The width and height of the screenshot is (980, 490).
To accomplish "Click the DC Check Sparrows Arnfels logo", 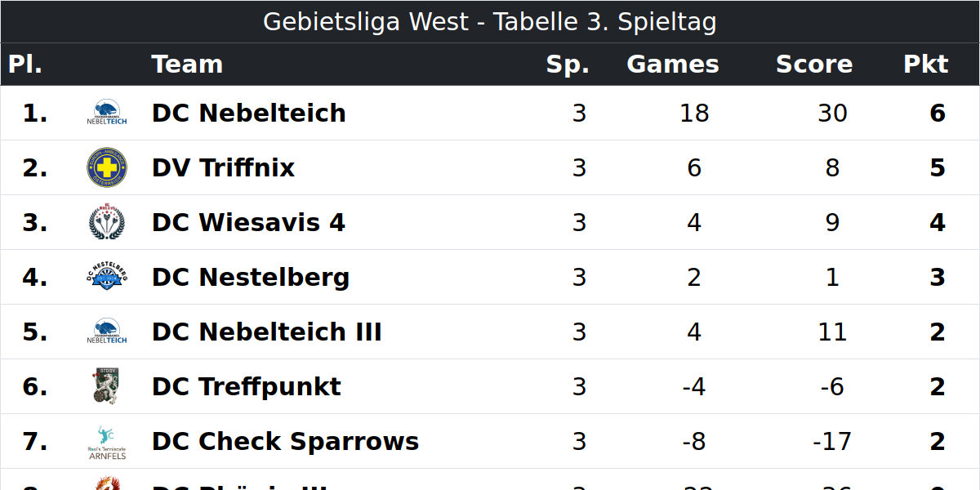I will point(107,441).
